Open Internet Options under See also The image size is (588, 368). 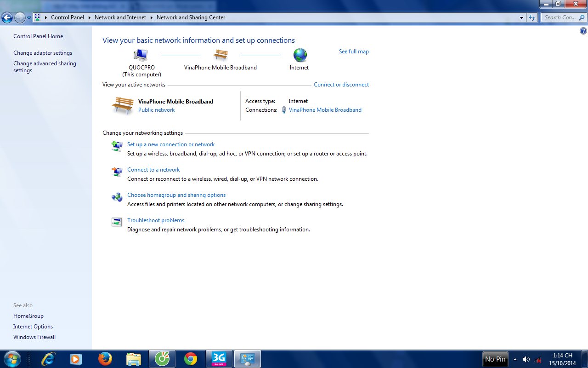33,327
